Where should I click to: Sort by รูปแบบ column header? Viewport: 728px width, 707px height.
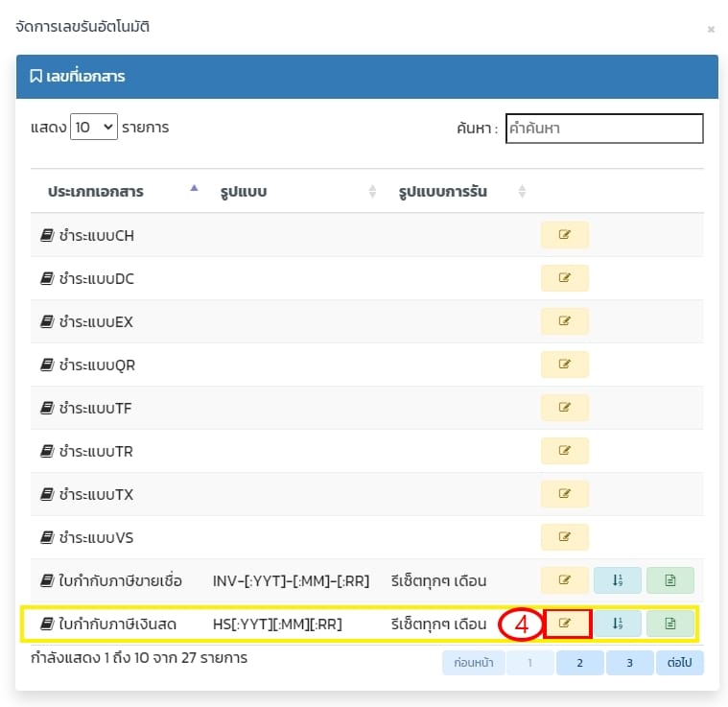(x=242, y=191)
